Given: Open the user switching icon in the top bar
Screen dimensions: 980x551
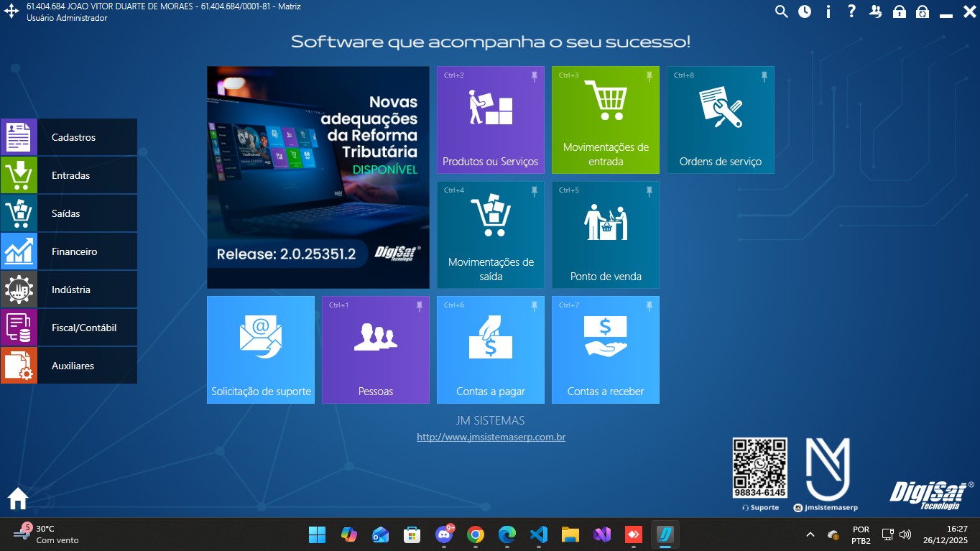Looking at the screenshot, I should [x=875, y=11].
